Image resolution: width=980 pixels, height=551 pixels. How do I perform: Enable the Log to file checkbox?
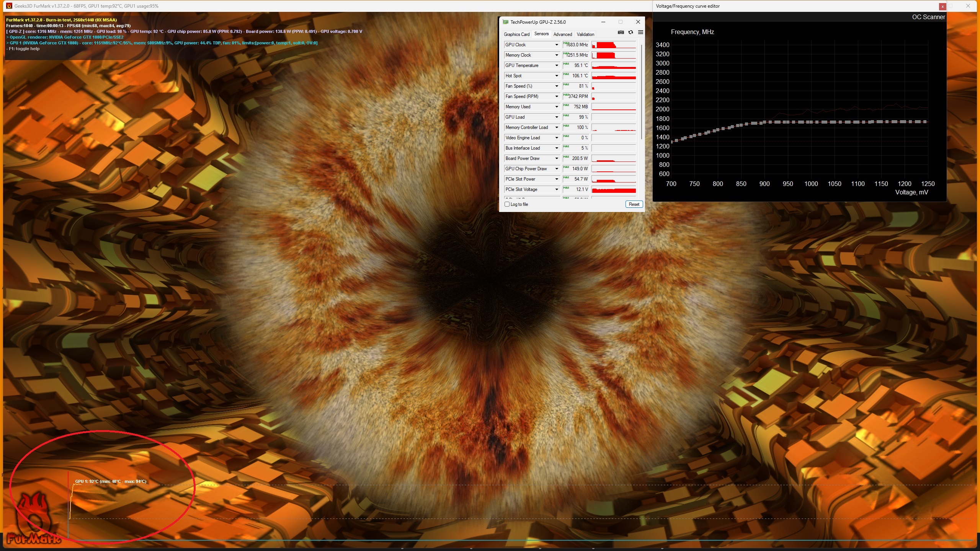507,204
